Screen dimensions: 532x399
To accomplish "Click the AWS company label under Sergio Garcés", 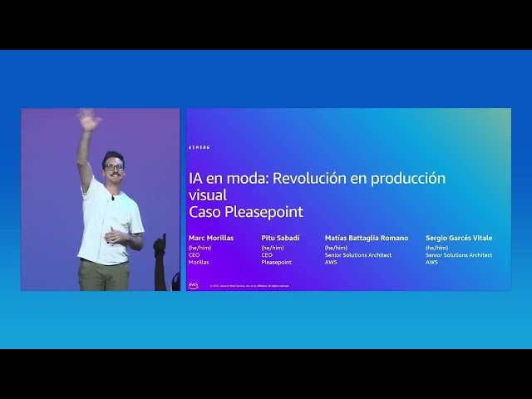I will [431, 262].
